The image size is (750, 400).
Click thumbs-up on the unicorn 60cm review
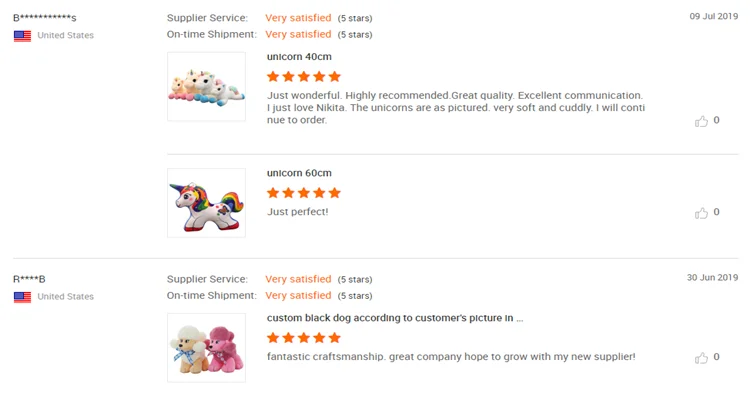tap(701, 213)
